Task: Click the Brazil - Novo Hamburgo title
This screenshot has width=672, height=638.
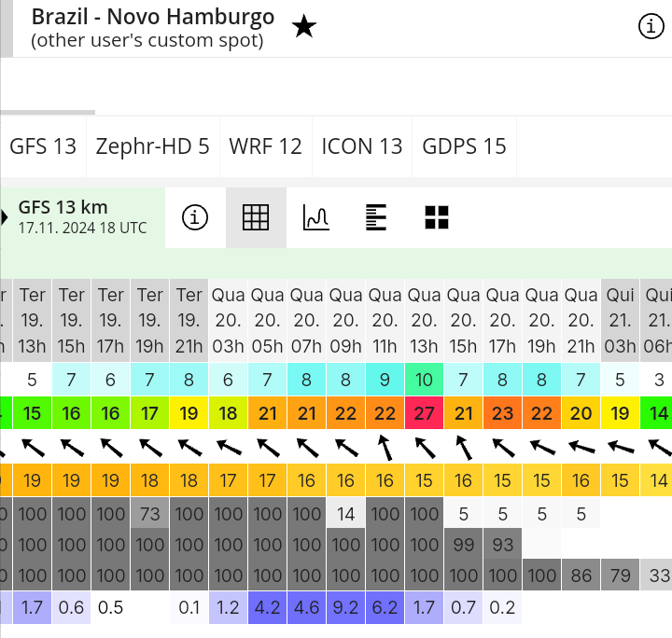Action: [153, 17]
